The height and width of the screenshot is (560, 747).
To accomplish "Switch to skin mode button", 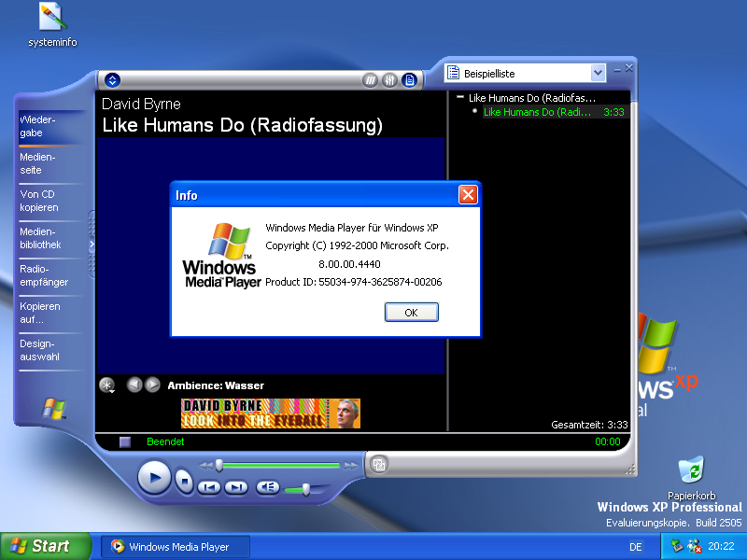I will 379,464.
